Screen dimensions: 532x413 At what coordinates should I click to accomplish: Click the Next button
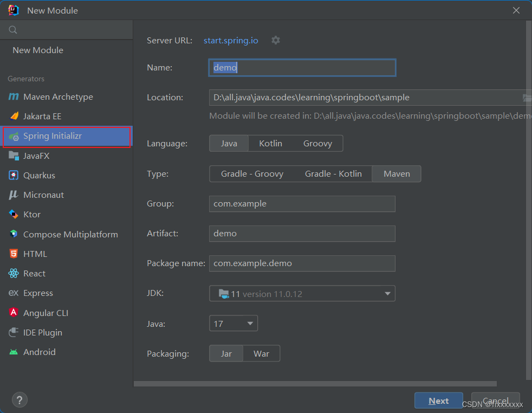438,401
